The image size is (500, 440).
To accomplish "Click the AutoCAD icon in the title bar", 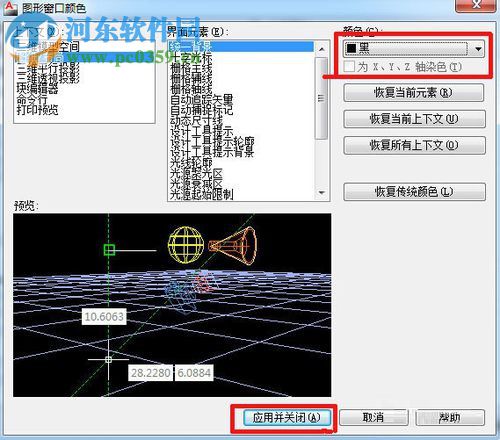I will 11,8.
